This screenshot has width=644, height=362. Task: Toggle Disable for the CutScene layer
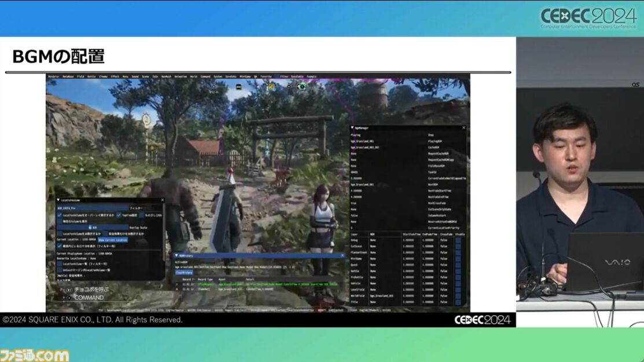[458, 246]
